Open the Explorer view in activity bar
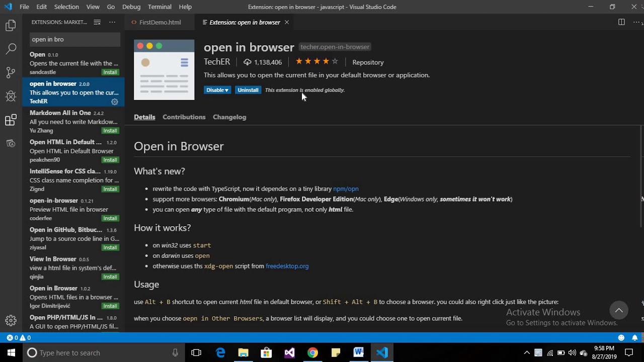This screenshot has width=644, height=362. [11, 26]
